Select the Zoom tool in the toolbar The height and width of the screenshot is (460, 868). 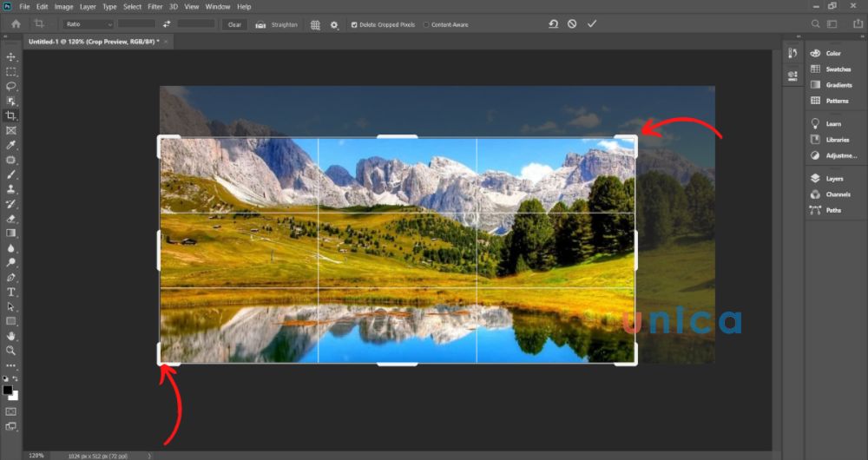(10, 351)
